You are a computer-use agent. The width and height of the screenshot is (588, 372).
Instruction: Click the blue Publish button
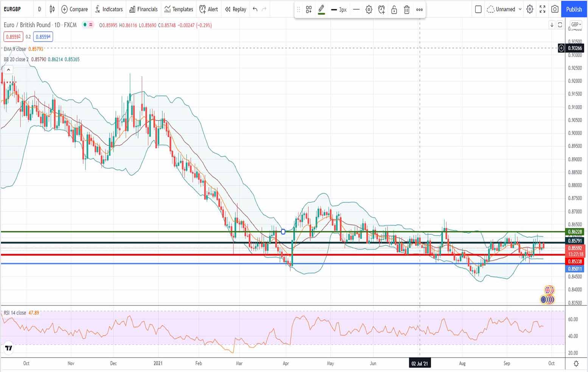pyautogui.click(x=574, y=9)
